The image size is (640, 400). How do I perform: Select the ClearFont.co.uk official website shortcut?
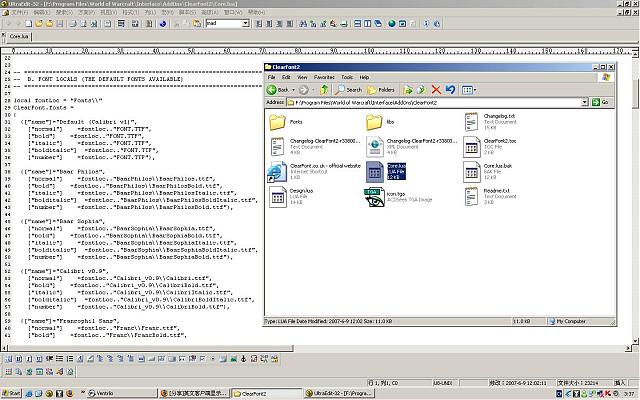pyautogui.click(x=314, y=172)
